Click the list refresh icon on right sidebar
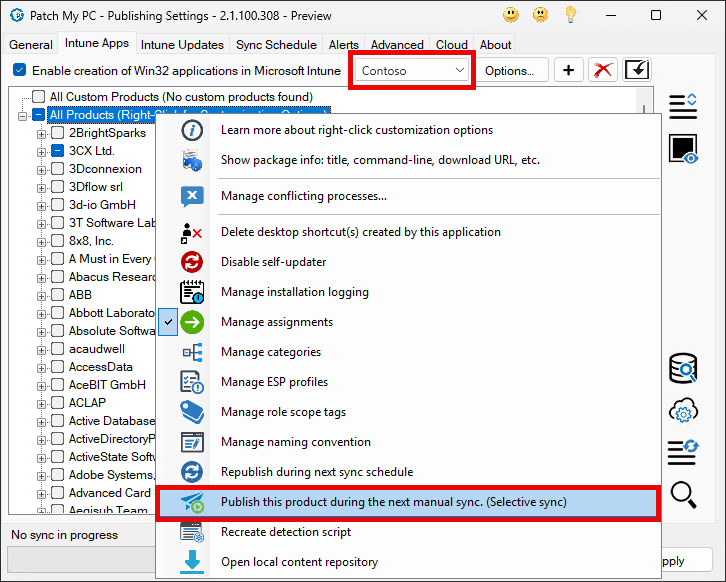Viewport: 726px width, 582px height. (683, 452)
